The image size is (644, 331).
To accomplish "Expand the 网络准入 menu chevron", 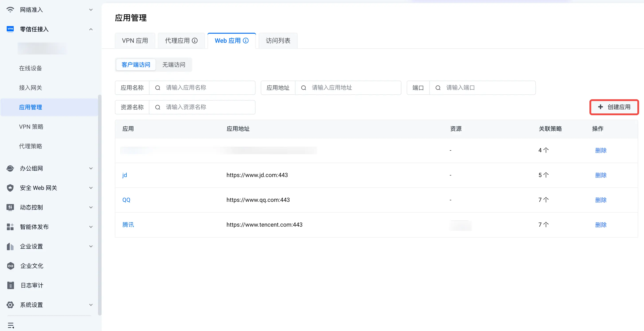I will 91,10.
